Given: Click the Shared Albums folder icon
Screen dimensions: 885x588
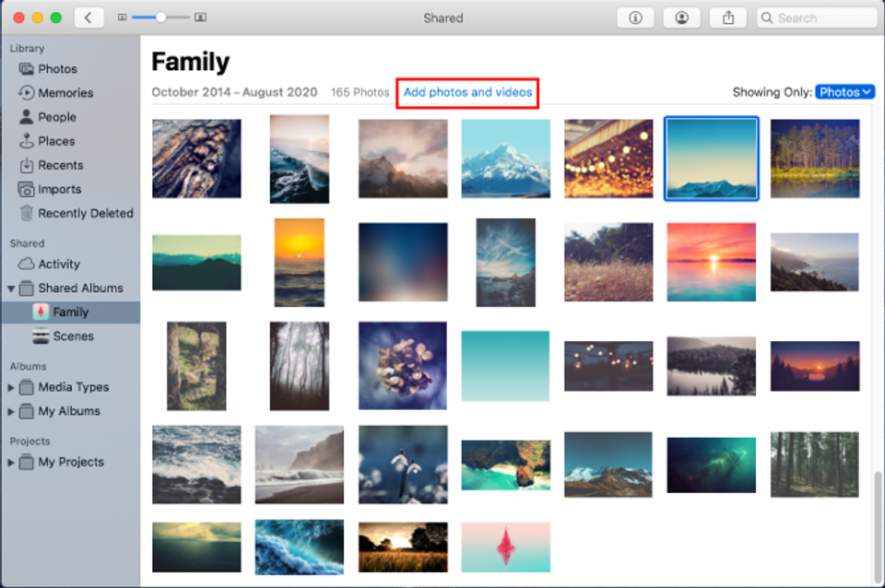Looking at the screenshot, I should [x=27, y=288].
